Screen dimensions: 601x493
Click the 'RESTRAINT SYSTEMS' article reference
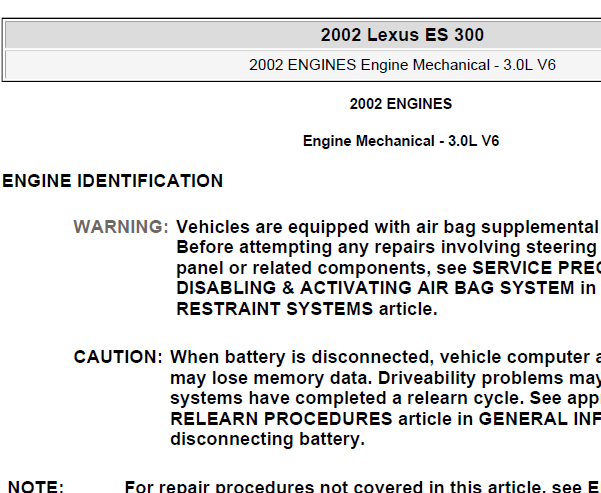point(274,309)
